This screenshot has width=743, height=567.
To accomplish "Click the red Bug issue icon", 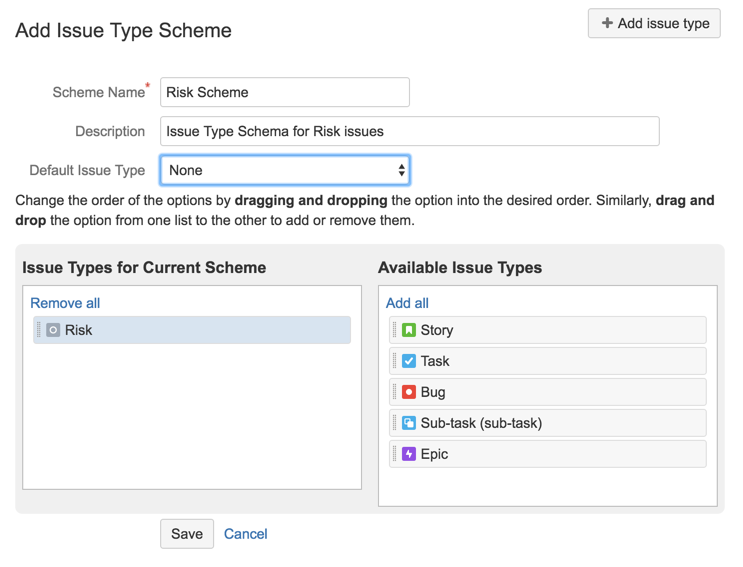I will [409, 392].
